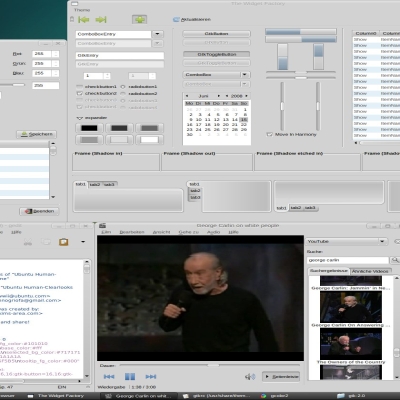This screenshot has width=400, height=400.
Task: Click the volume speaker icon in player
Action: [250, 377]
